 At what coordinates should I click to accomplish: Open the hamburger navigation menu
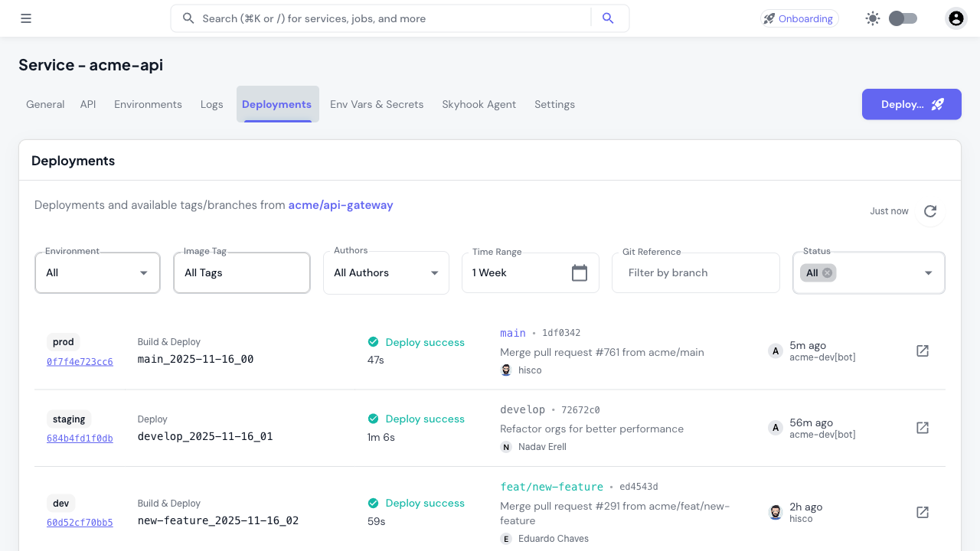[x=25, y=18]
